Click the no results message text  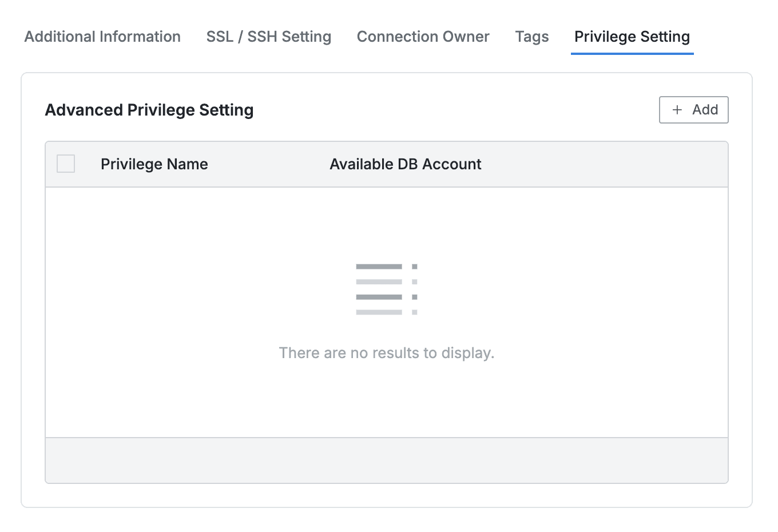[x=387, y=353]
